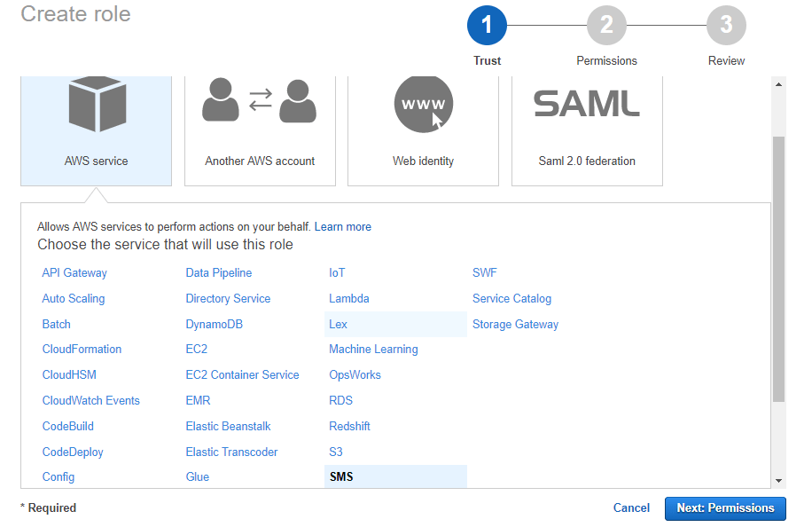
Task: Choose Redshift service
Action: [349, 427]
